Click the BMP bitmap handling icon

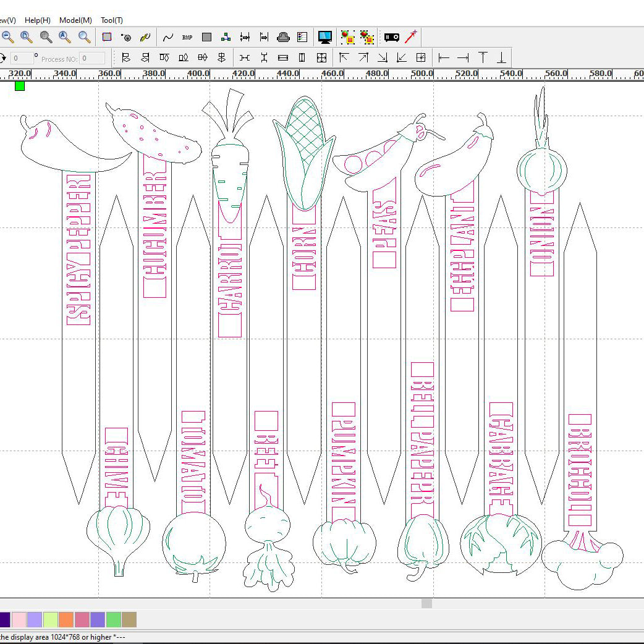pos(187,37)
